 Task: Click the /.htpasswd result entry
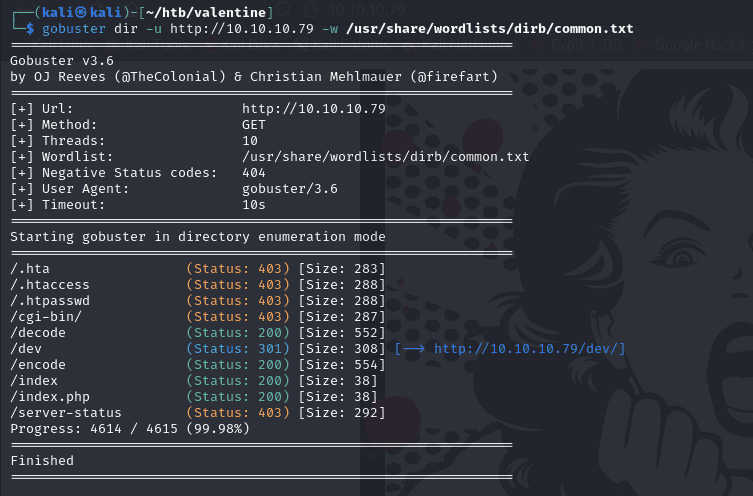pos(50,300)
